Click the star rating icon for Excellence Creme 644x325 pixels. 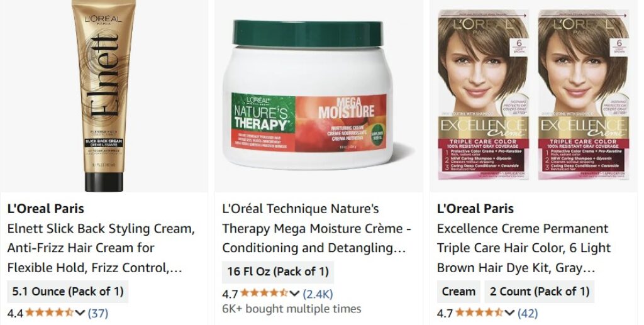(479, 313)
